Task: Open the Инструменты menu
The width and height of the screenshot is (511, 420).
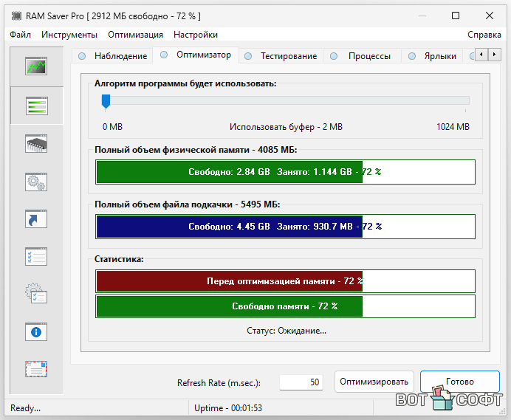Action: coord(69,35)
